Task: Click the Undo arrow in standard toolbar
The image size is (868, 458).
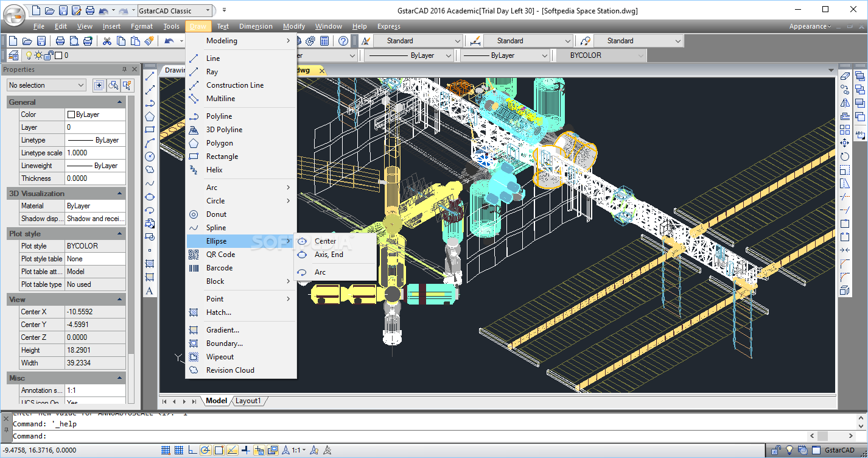Action: (x=169, y=41)
